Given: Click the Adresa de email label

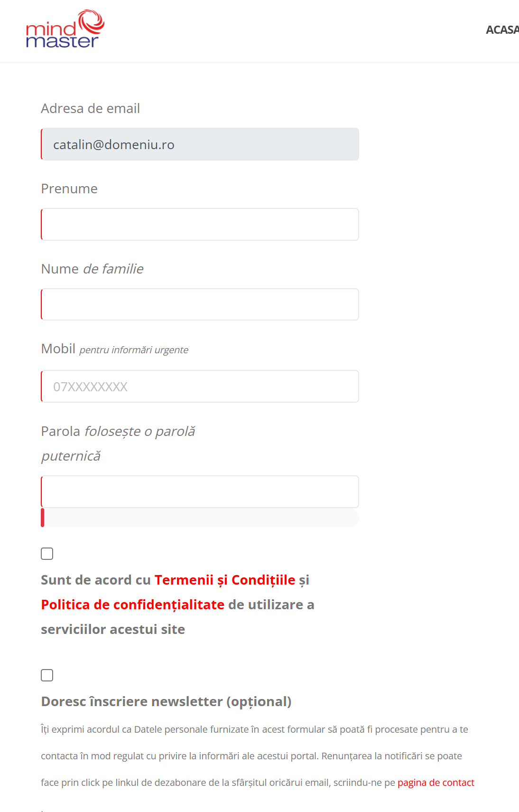Looking at the screenshot, I should click(x=90, y=109).
